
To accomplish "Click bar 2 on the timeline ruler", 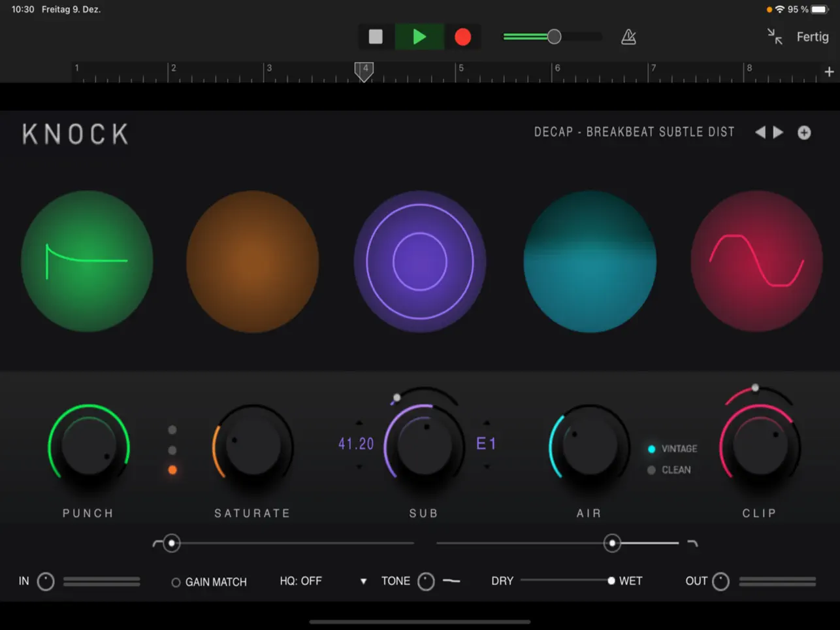I will tap(173, 68).
